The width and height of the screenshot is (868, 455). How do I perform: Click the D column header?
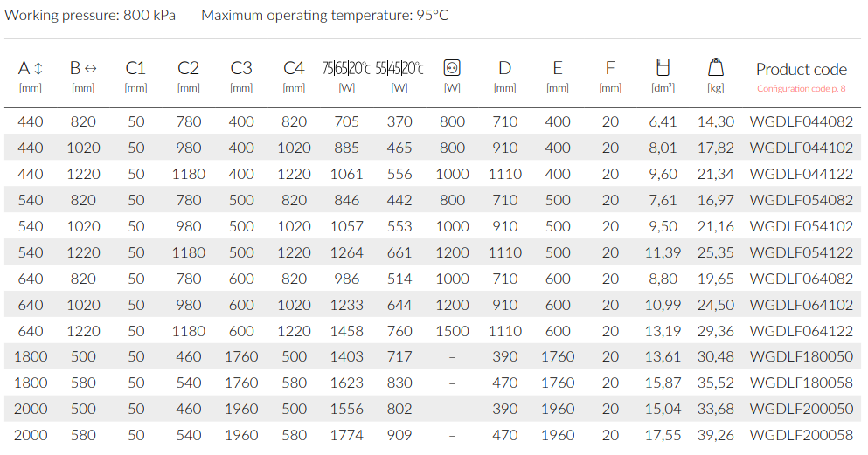pos(504,68)
